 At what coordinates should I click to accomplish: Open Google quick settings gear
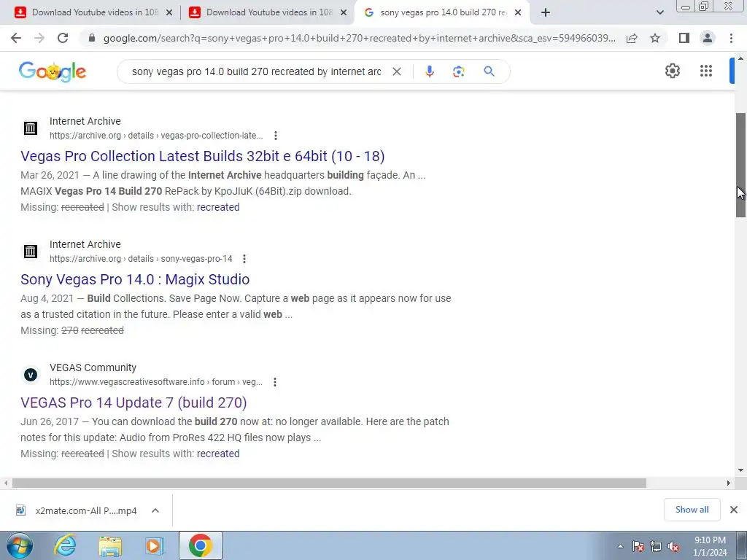[x=672, y=71]
